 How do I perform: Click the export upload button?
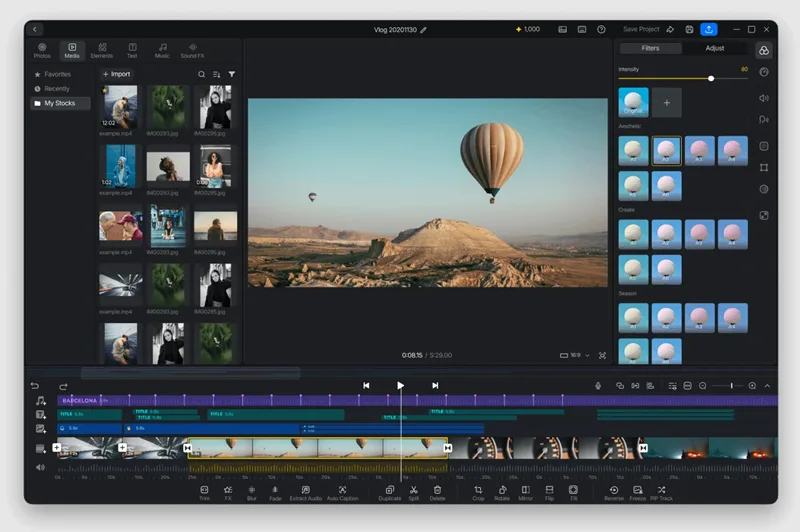point(709,29)
